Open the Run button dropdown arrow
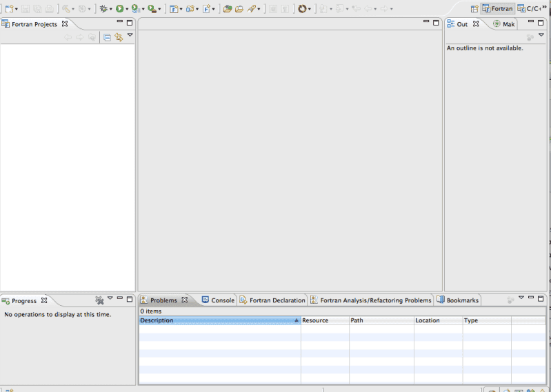The height and width of the screenshot is (392, 551). (x=127, y=9)
